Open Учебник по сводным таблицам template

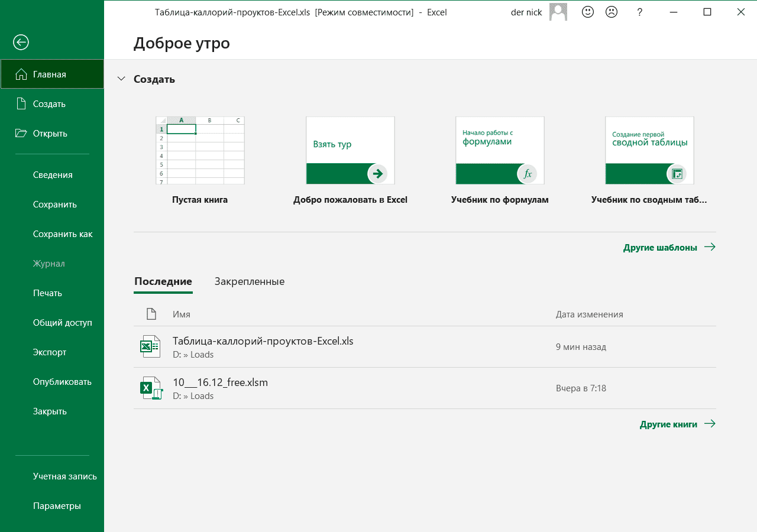649,160
